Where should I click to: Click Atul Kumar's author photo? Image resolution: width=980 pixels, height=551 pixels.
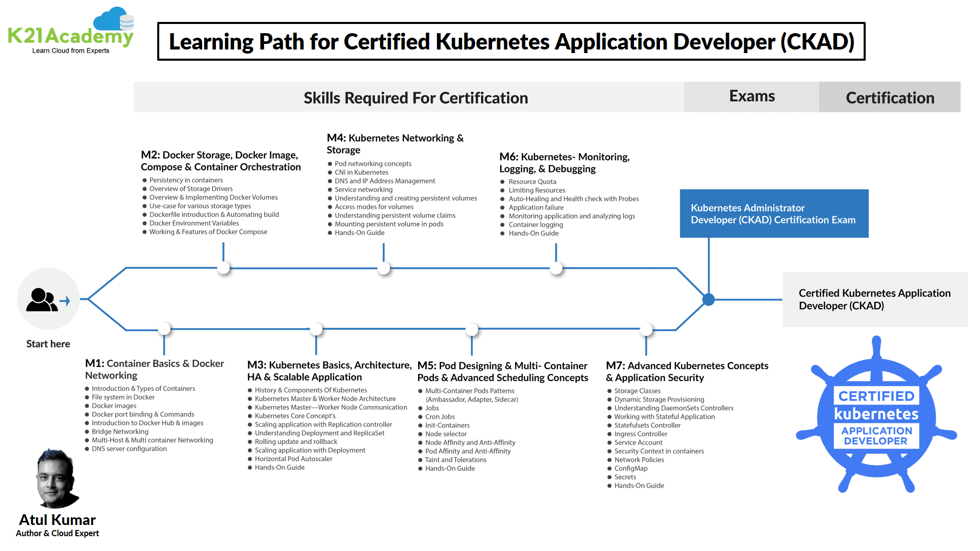[x=56, y=479]
